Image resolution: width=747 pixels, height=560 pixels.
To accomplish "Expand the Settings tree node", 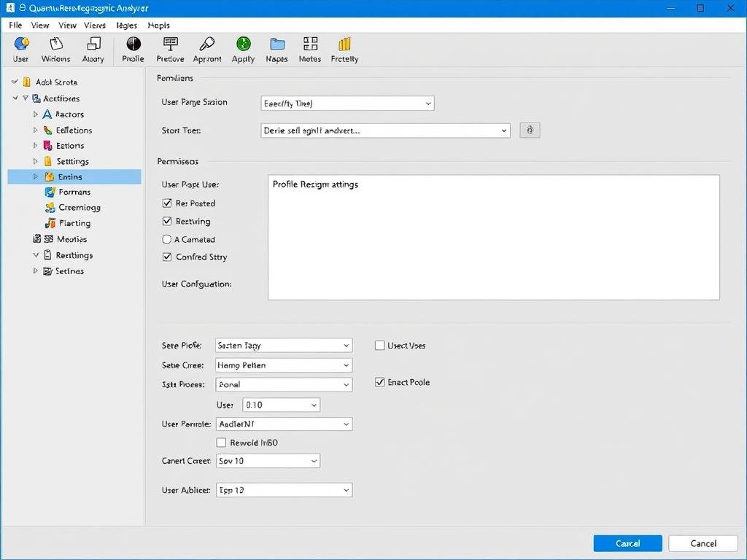I will pos(36,161).
